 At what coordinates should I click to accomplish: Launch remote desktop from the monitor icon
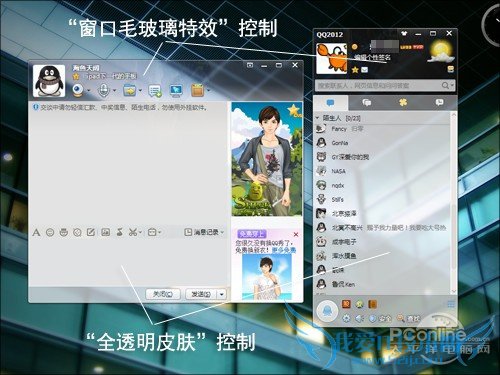[x=176, y=90]
